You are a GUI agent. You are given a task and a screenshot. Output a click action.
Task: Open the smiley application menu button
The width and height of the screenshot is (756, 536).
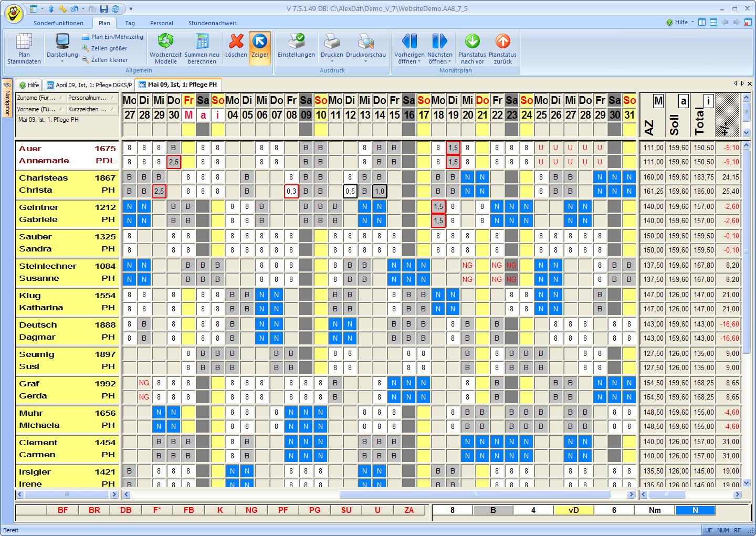coord(14,13)
